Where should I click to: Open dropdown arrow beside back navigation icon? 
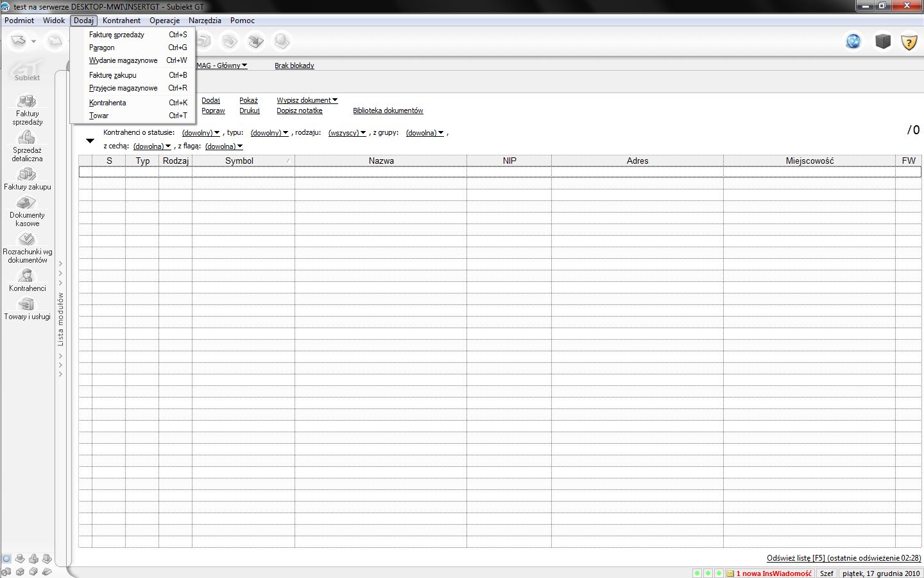pos(33,42)
